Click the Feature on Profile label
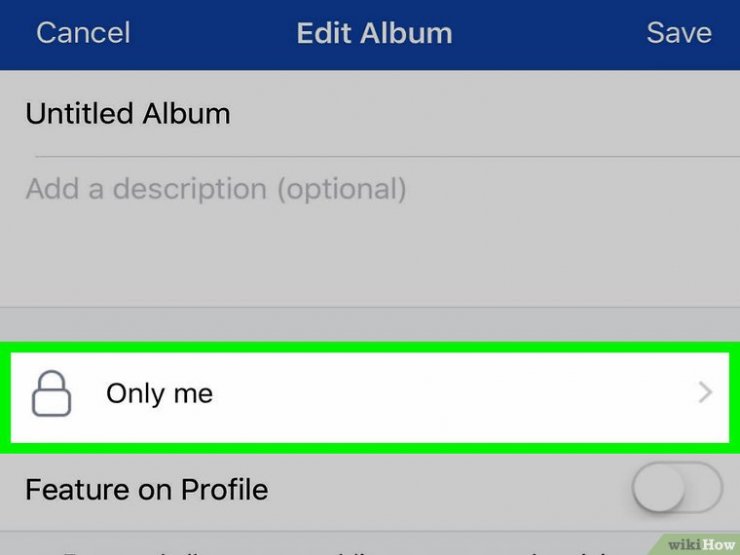 (147, 489)
